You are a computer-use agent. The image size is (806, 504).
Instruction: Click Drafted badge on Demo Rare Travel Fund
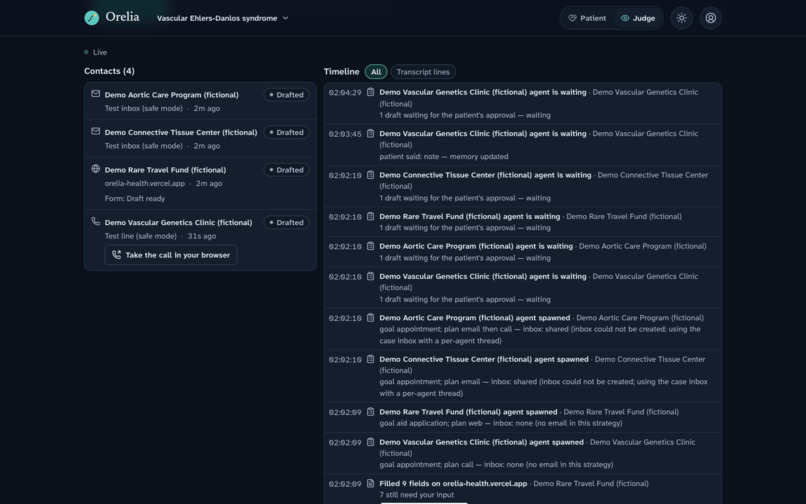click(x=286, y=170)
